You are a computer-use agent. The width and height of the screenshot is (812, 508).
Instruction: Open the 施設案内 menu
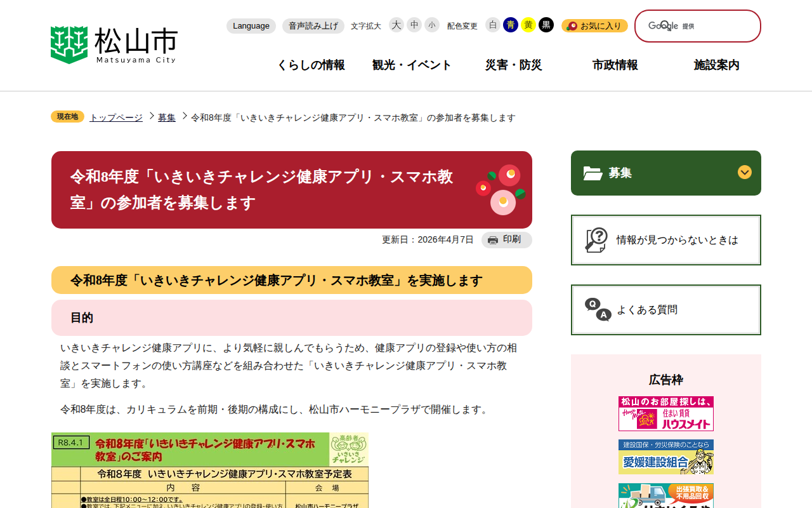click(x=717, y=65)
